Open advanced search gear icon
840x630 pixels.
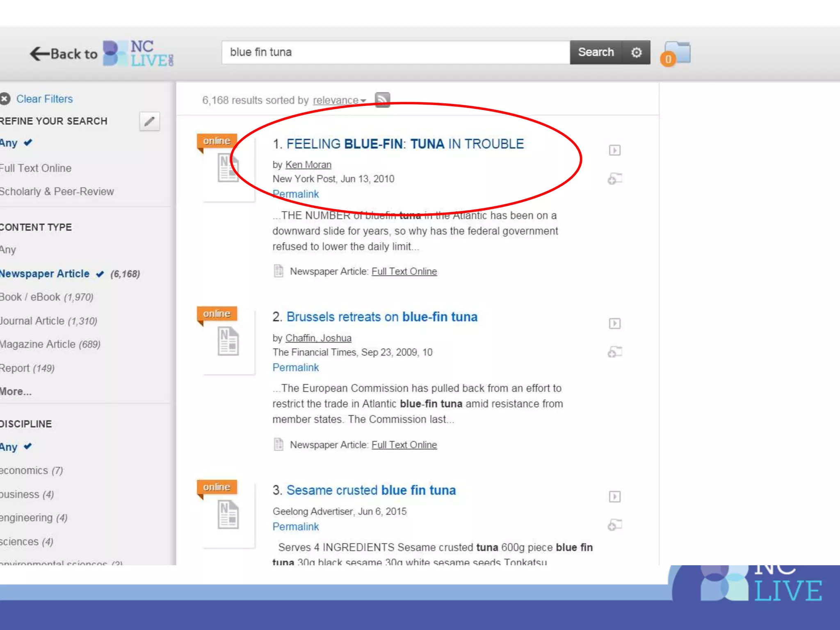(x=636, y=52)
